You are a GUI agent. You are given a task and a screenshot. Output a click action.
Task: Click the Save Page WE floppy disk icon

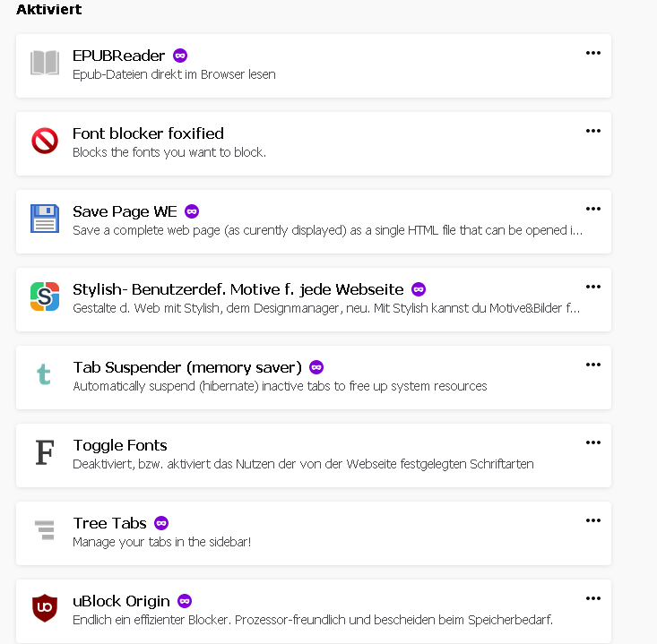45,219
